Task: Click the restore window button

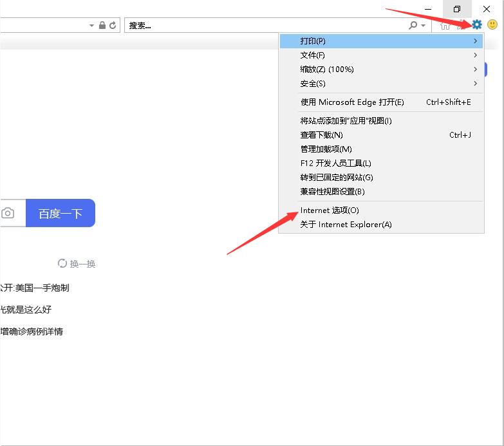Action: [x=457, y=9]
